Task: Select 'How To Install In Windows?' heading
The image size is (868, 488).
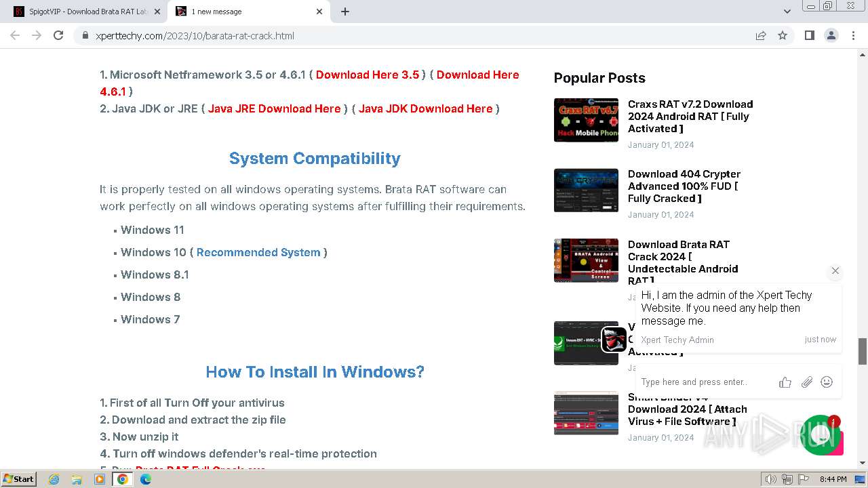Action: coord(315,372)
